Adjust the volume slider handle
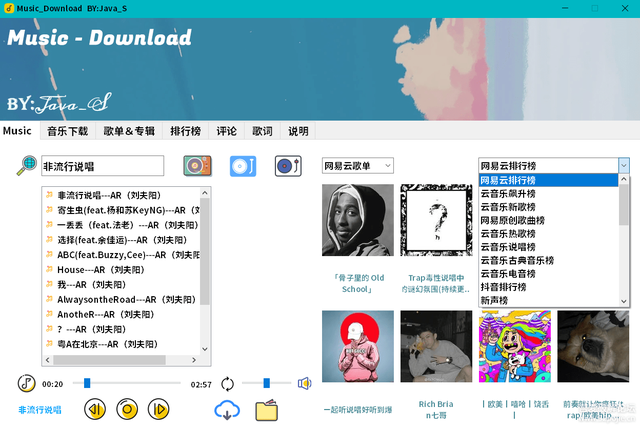This screenshot has height=427, width=640. click(x=267, y=383)
